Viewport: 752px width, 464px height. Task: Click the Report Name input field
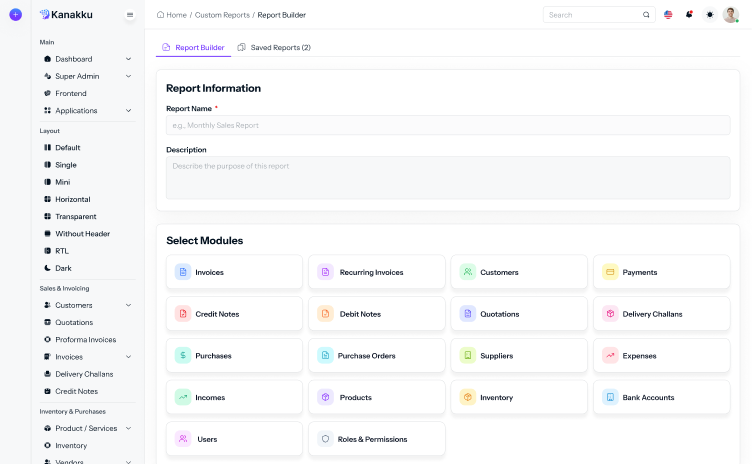coord(448,125)
